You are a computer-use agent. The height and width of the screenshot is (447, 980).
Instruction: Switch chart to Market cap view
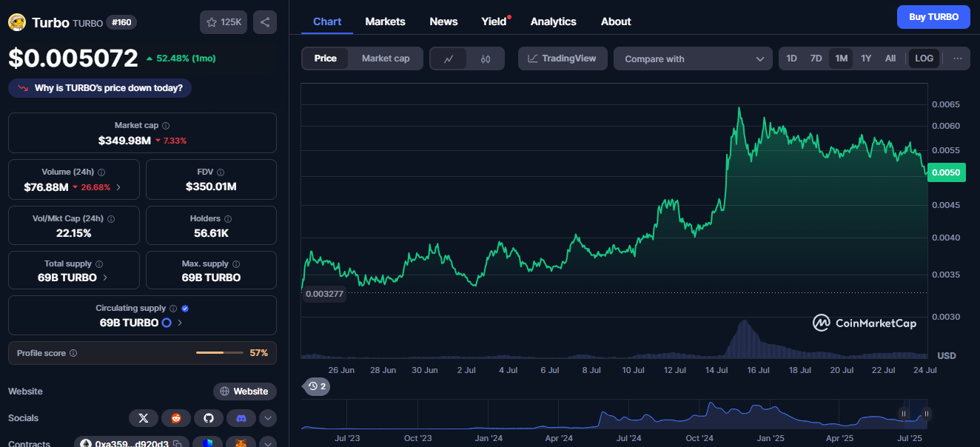tap(386, 58)
